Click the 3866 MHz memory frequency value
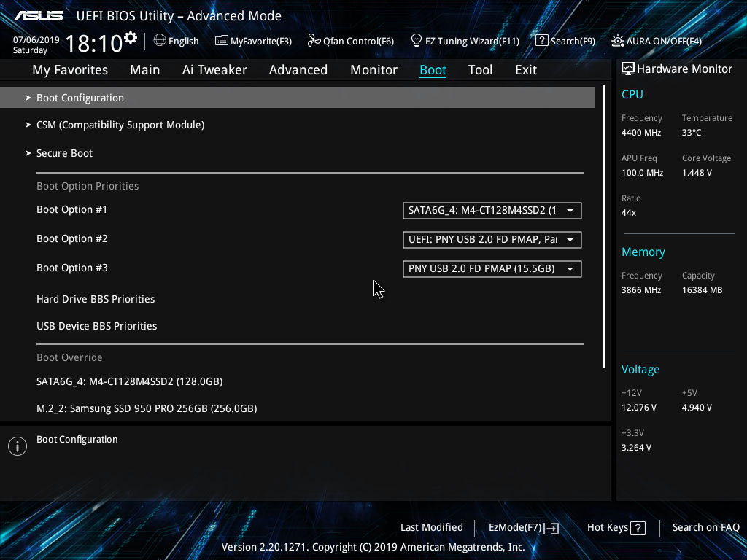The height and width of the screenshot is (560, 747). pos(640,290)
